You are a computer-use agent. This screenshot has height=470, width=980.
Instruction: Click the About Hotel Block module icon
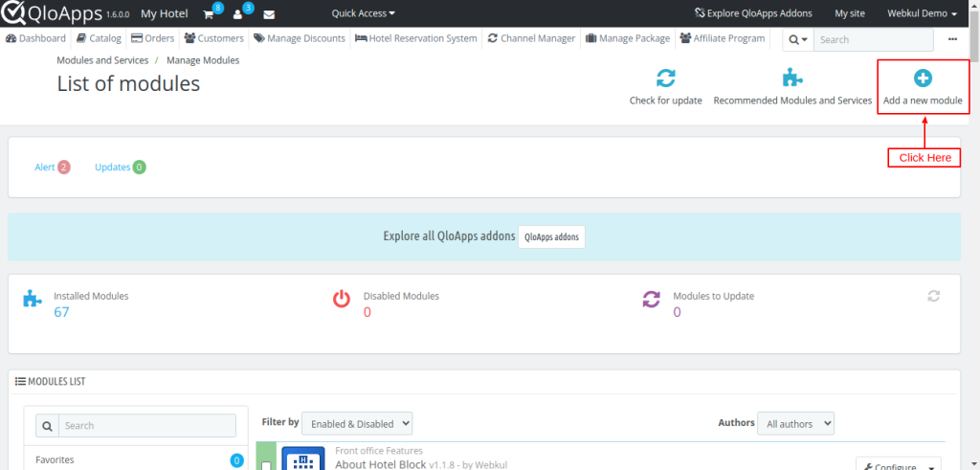[x=303, y=459]
